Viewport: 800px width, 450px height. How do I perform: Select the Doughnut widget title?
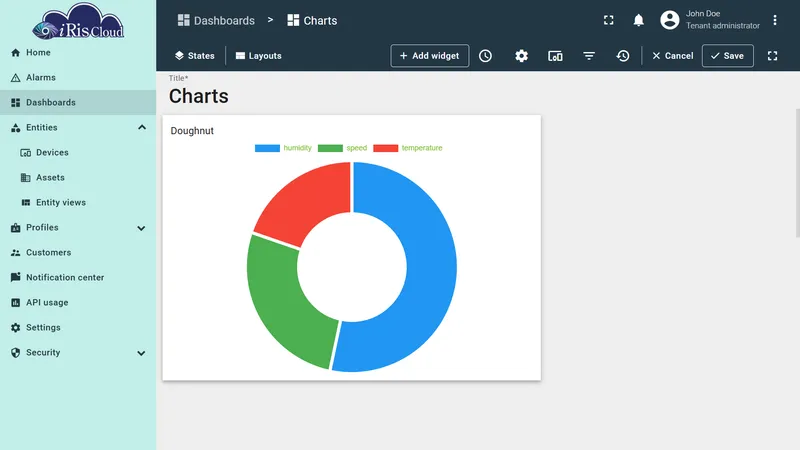192,131
